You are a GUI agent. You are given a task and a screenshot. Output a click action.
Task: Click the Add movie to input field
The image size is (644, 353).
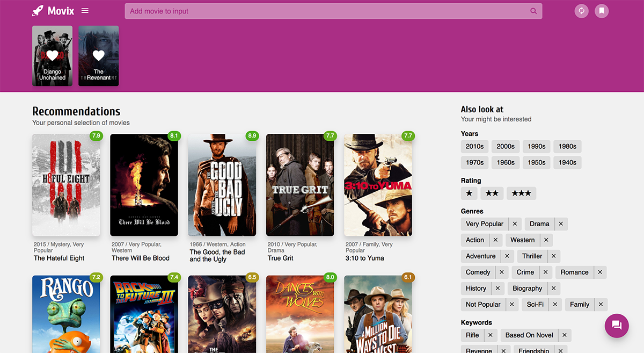coord(333,11)
